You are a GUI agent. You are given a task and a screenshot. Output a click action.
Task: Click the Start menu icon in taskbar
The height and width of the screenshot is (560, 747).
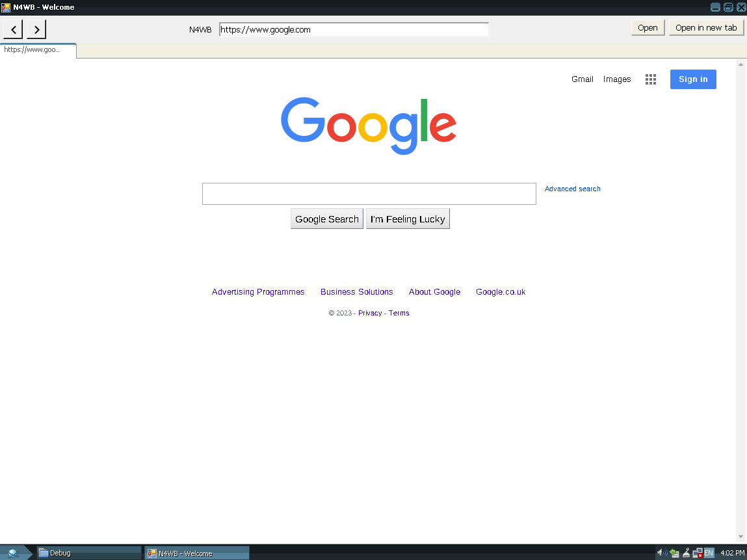13,553
